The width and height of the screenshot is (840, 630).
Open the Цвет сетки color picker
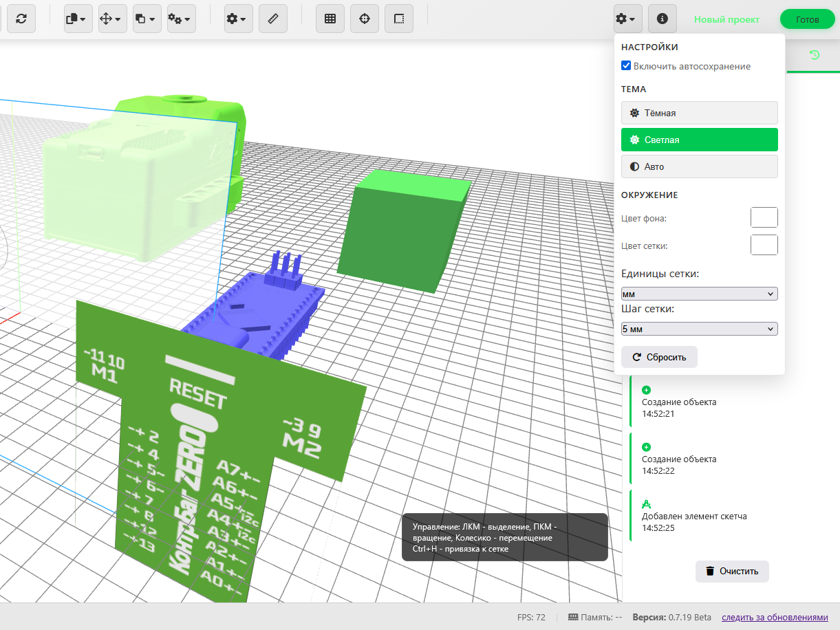764,245
